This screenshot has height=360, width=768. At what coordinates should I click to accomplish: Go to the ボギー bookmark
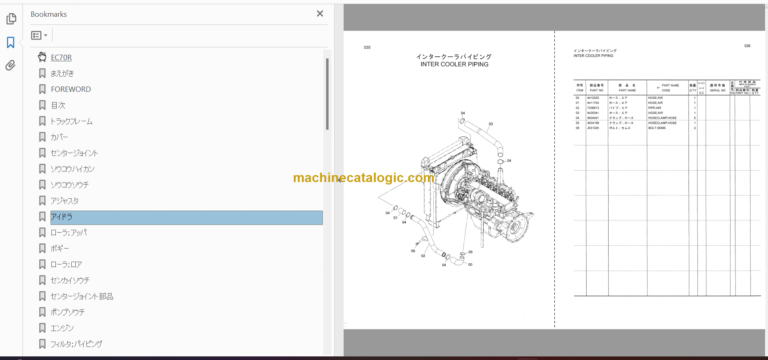pyautogui.click(x=59, y=248)
